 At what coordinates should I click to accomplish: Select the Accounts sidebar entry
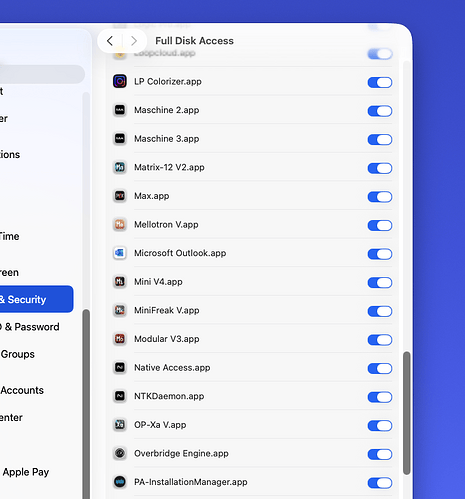pos(22,390)
